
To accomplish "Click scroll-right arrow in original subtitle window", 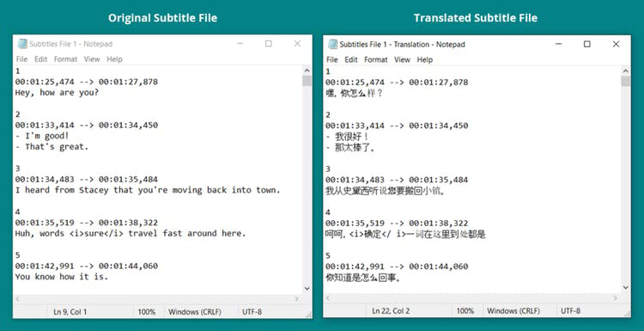I will (x=297, y=298).
